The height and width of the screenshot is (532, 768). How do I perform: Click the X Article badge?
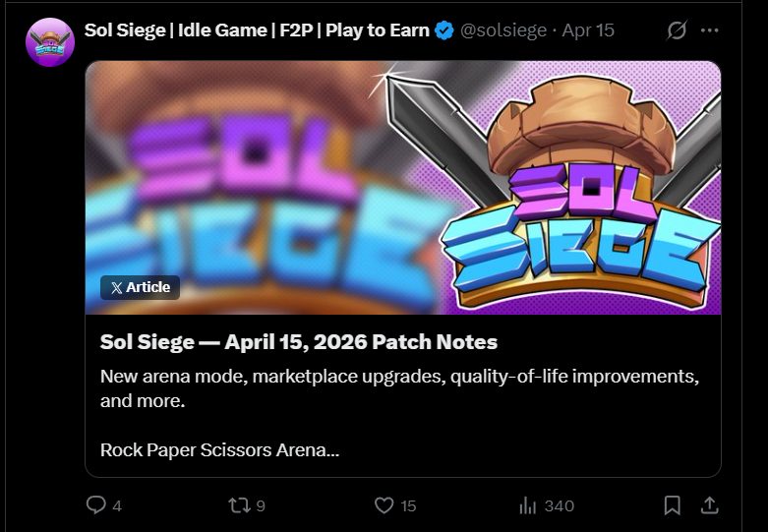(141, 287)
